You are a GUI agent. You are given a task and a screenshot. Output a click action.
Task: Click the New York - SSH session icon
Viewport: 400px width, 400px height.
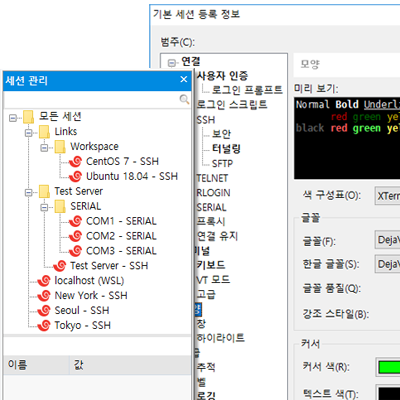pyautogui.click(x=44, y=296)
